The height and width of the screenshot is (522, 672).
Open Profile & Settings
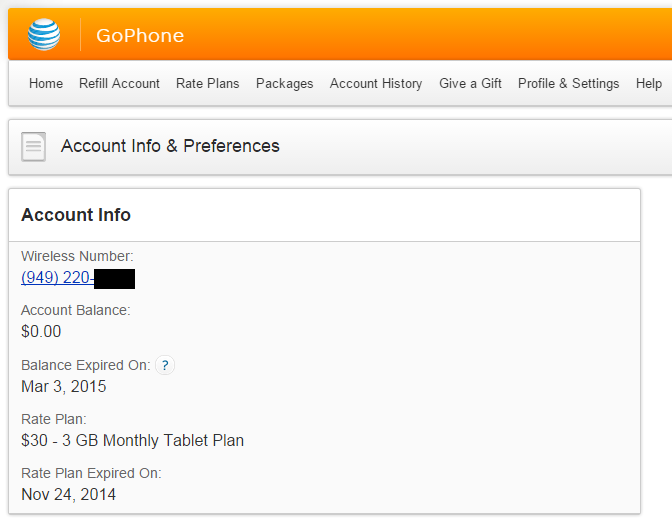tap(568, 83)
